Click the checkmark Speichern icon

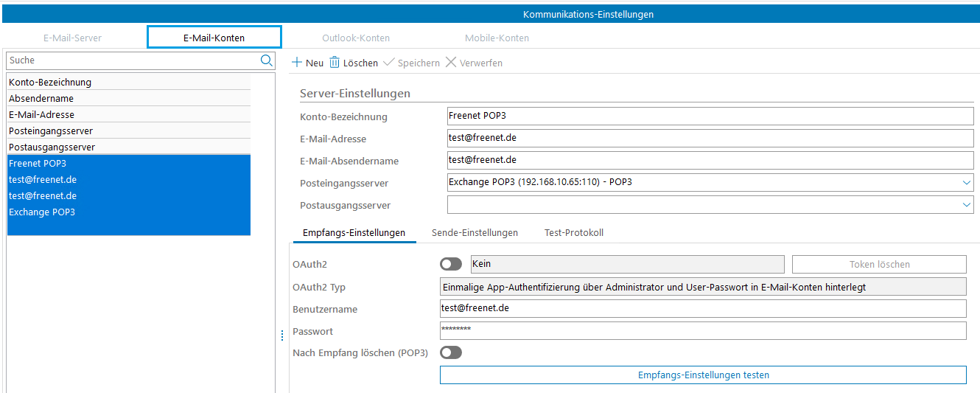(389, 63)
